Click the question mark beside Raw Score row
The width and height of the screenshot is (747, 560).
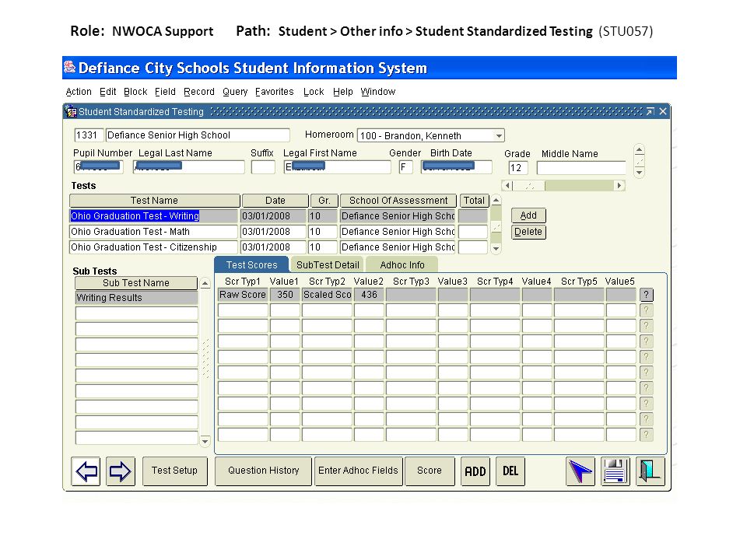point(646,295)
